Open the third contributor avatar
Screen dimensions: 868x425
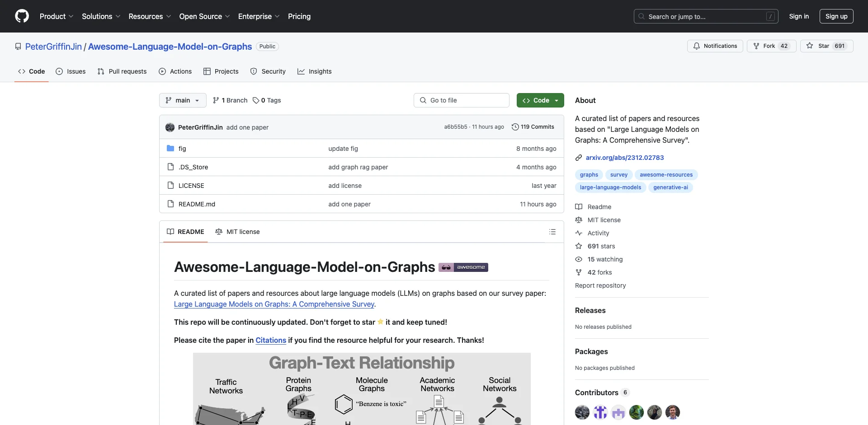point(618,412)
